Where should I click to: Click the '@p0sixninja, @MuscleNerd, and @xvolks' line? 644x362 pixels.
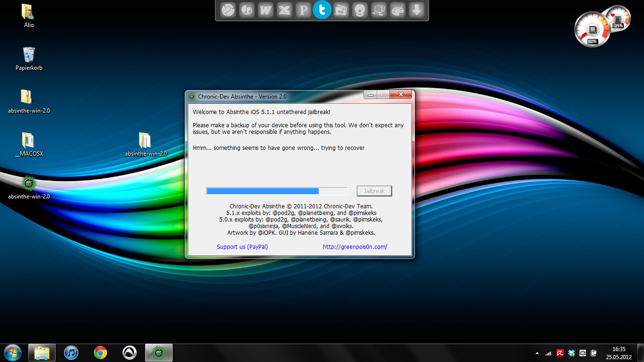click(x=301, y=226)
